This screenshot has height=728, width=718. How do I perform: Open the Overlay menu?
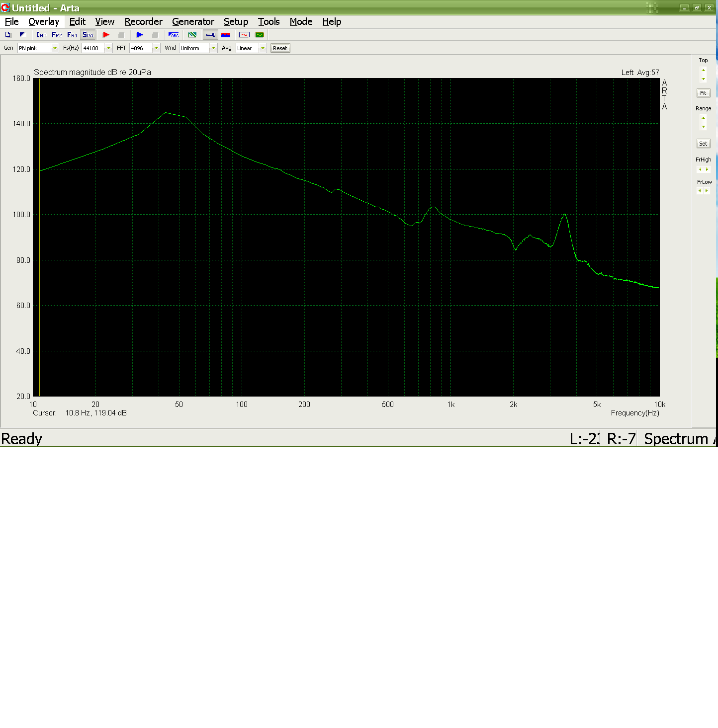coord(44,21)
